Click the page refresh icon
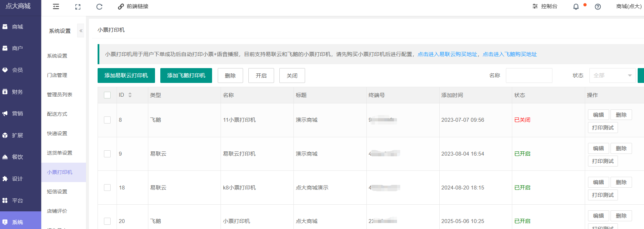This screenshot has width=644, height=229. click(99, 7)
